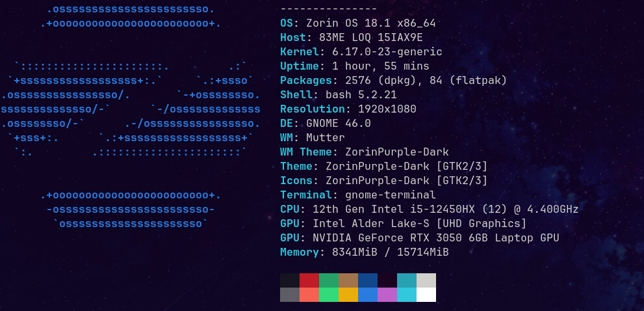Click the CPU line with i5-12450HX
The width and height of the screenshot is (644, 311).
click(429, 210)
